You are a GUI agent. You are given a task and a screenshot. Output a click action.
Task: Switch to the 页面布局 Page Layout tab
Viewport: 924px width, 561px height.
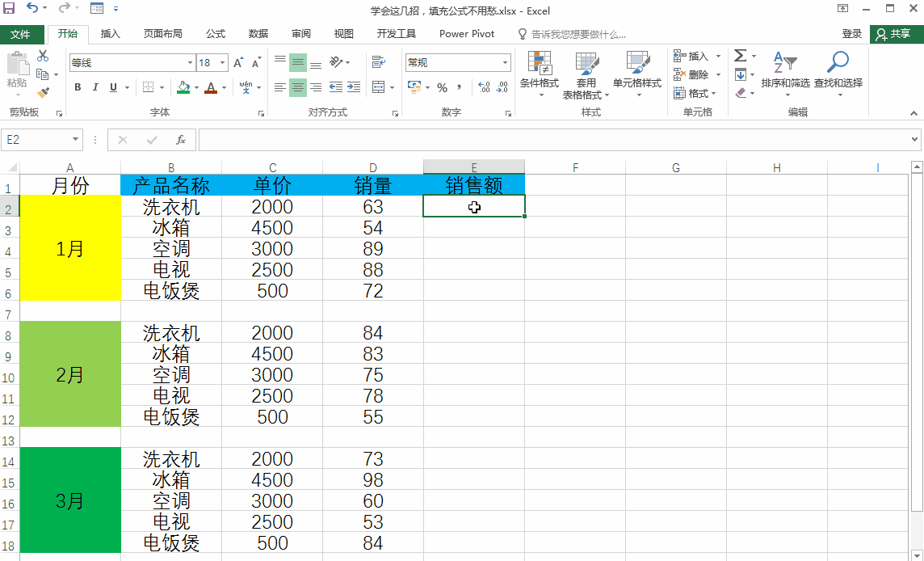pyautogui.click(x=163, y=34)
